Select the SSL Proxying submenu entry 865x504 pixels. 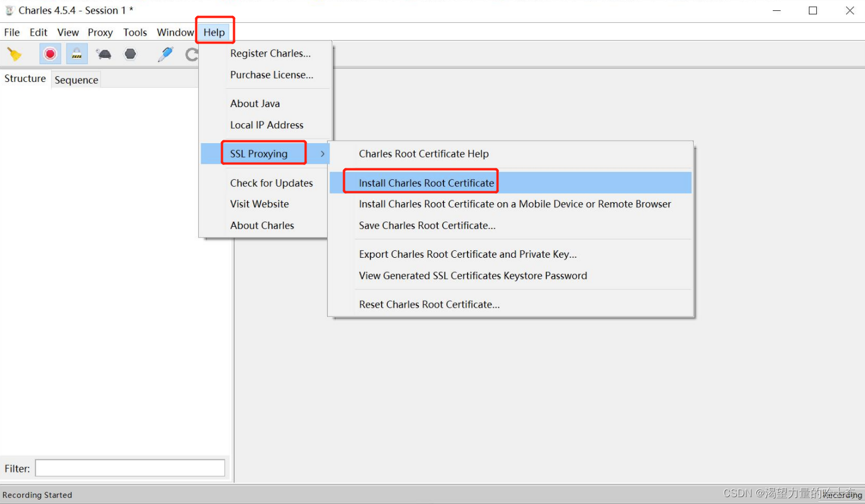(259, 153)
